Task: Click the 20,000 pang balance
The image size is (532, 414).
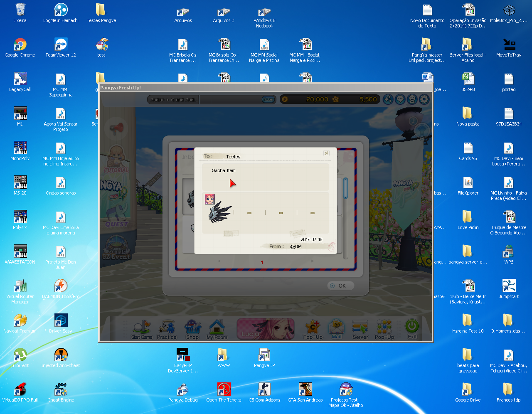Action: click(x=317, y=99)
